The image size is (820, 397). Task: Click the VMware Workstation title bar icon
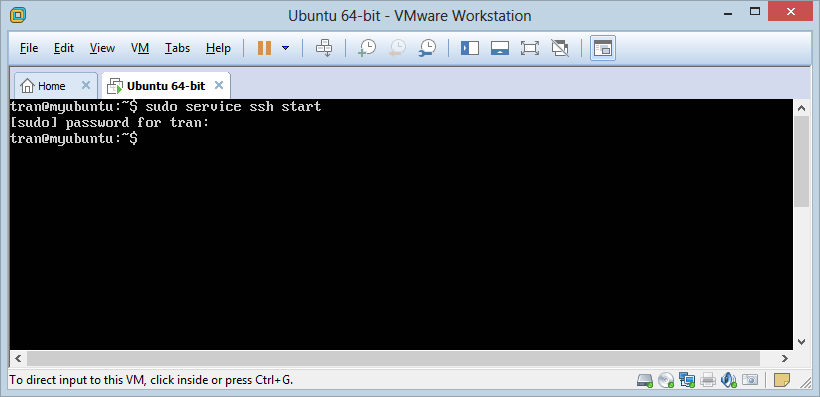point(17,15)
